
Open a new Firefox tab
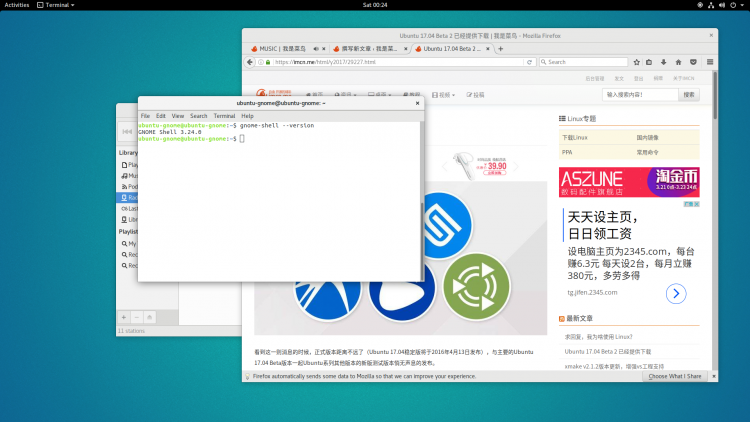coord(500,49)
